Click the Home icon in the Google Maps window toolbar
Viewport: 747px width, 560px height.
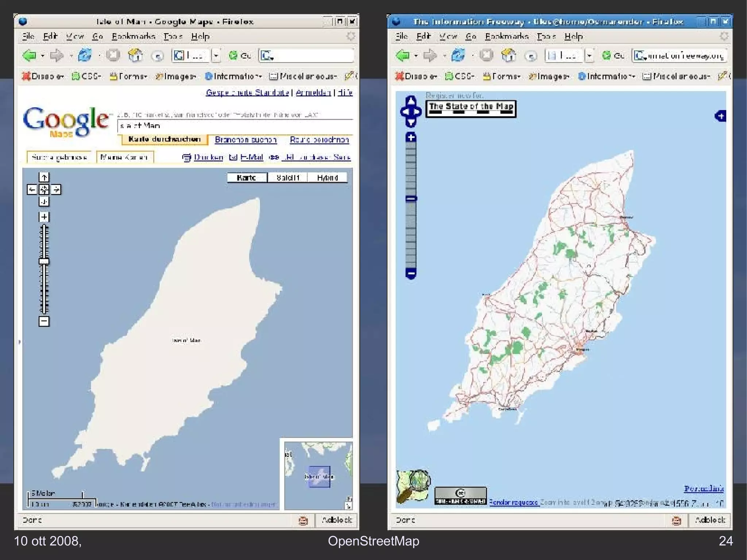pyautogui.click(x=135, y=55)
